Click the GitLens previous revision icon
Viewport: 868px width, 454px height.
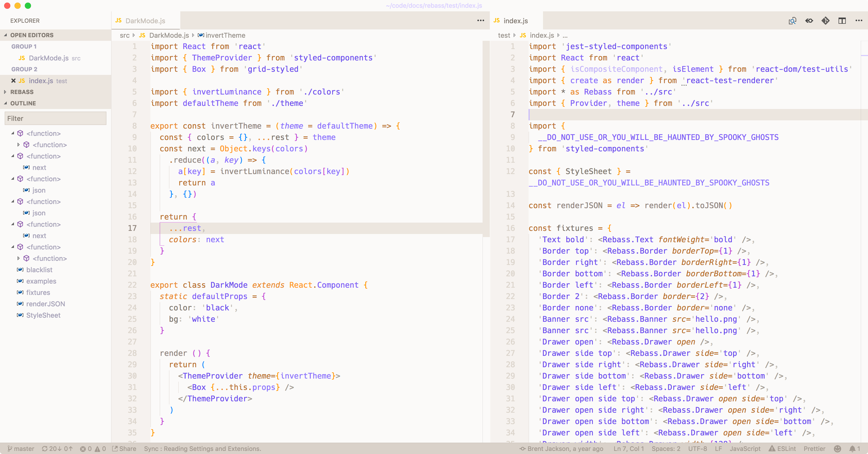pyautogui.click(x=809, y=21)
